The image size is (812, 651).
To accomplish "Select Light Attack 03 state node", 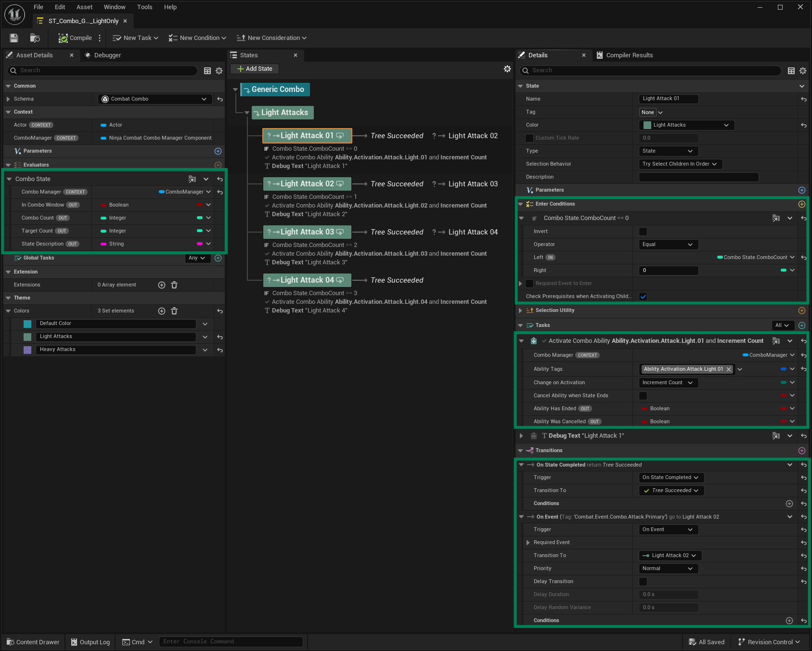I will pos(307,232).
